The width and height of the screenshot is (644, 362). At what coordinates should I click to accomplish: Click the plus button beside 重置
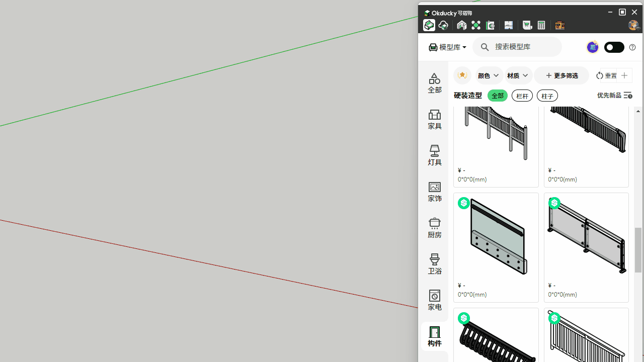[624, 75]
